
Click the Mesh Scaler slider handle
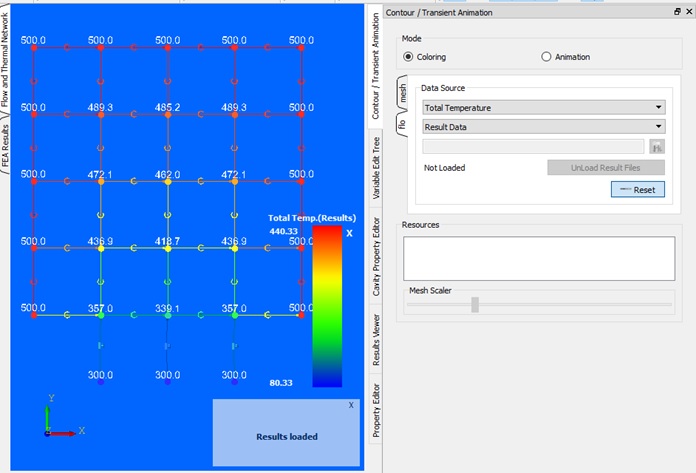pyautogui.click(x=475, y=304)
